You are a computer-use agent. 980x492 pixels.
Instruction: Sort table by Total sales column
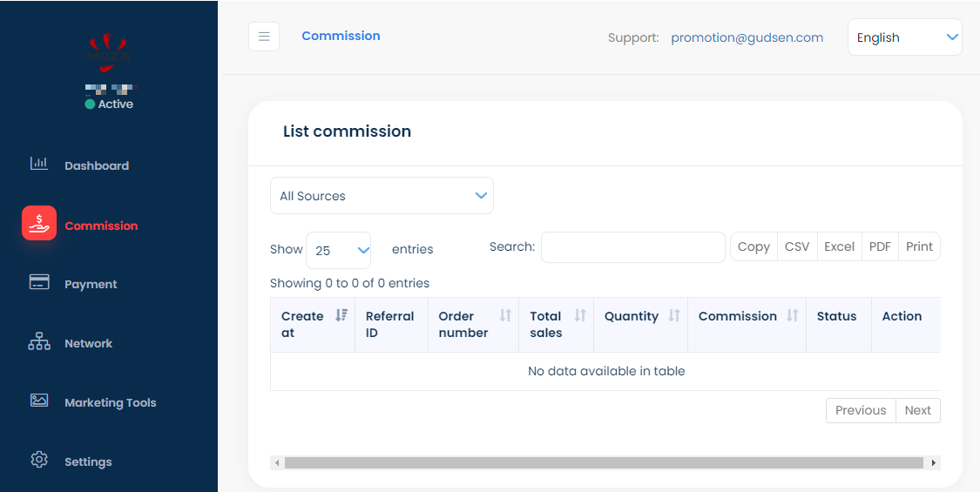(579, 315)
